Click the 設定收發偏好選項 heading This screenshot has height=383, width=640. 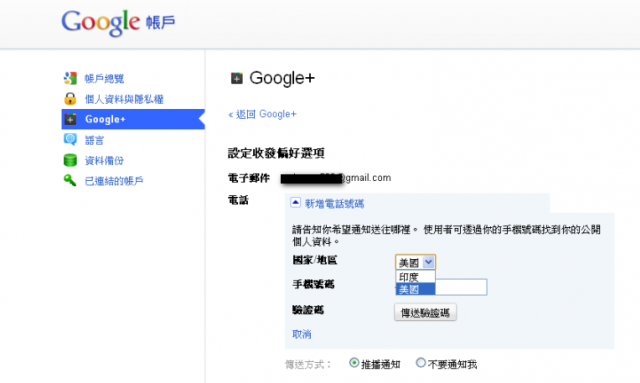pos(276,153)
